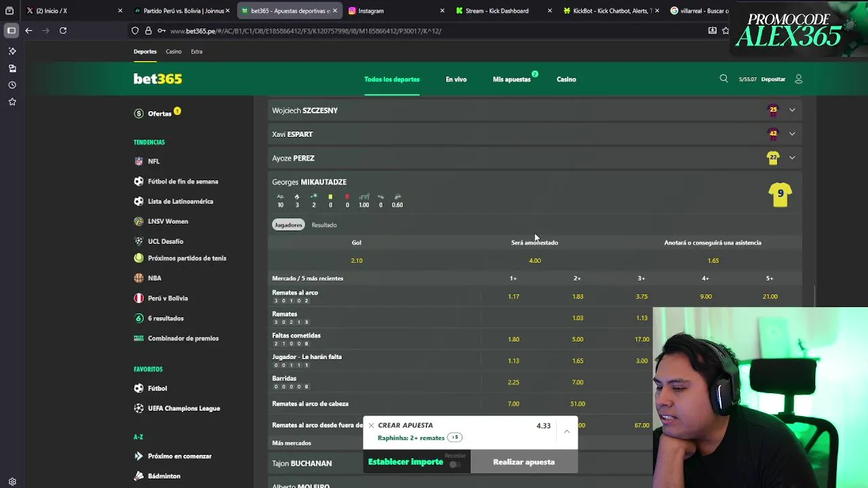Click the Bádminton sport icon
This screenshot has height=488, width=868.
(x=138, y=476)
